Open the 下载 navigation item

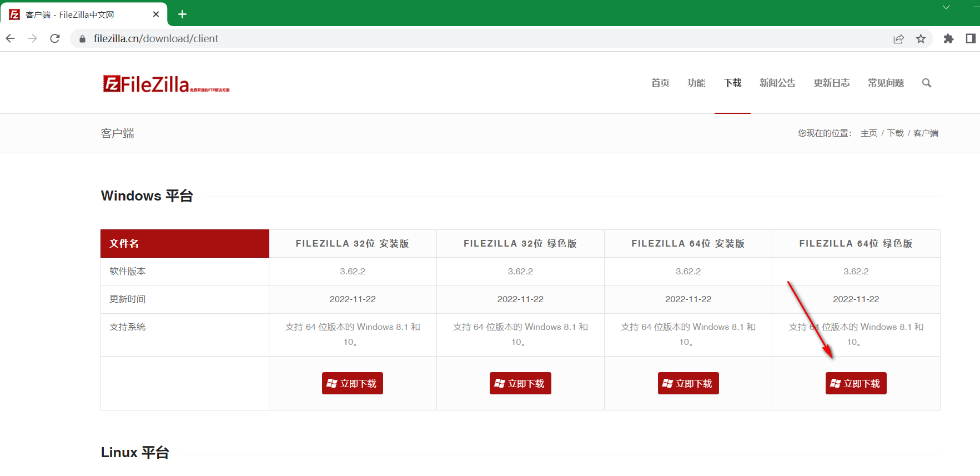pyautogui.click(x=732, y=83)
